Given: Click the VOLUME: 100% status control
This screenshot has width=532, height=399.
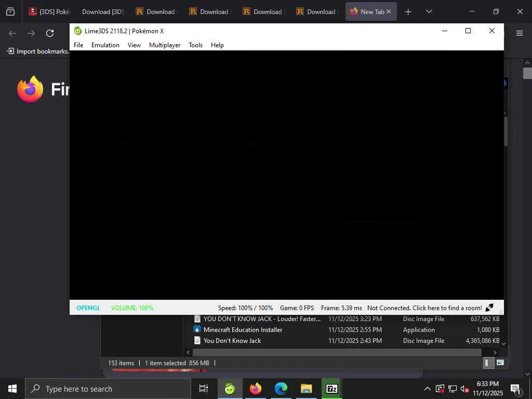Looking at the screenshot, I should click(132, 308).
